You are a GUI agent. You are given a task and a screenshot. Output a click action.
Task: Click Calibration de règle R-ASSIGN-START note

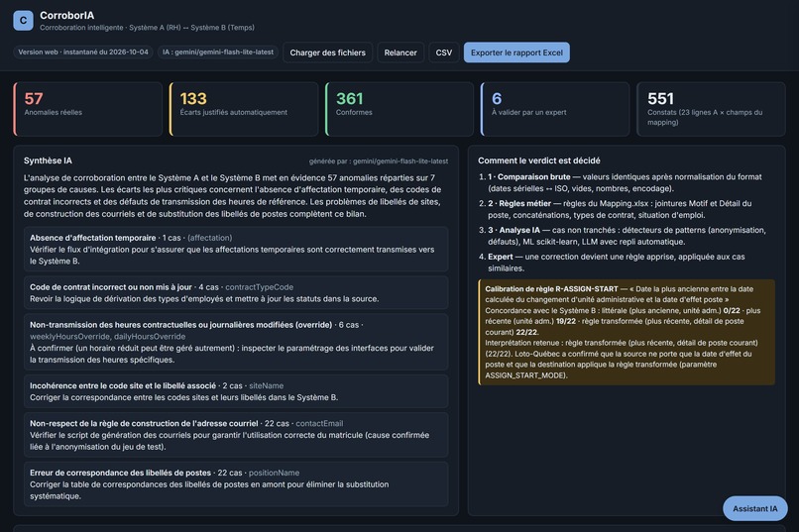[x=627, y=332]
